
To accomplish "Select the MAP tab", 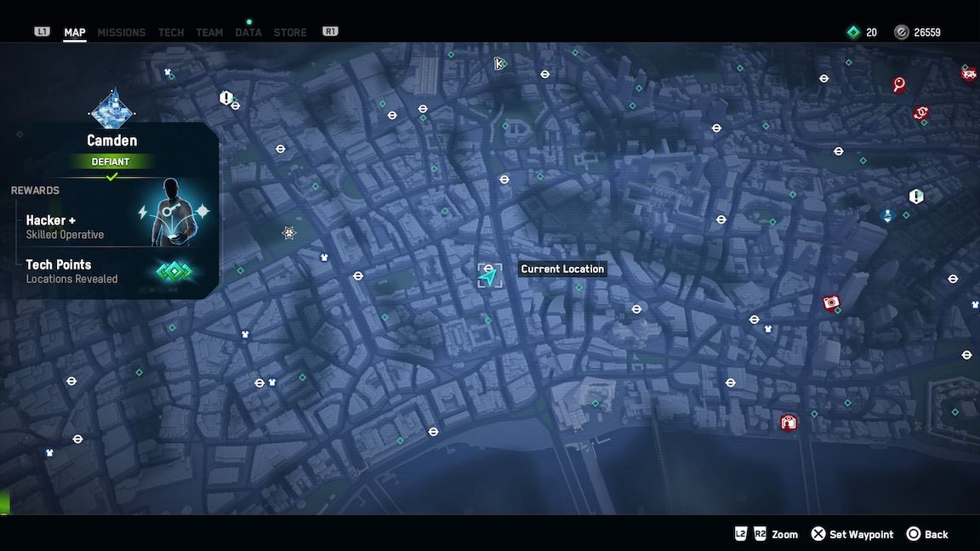I will pos(74,32).
